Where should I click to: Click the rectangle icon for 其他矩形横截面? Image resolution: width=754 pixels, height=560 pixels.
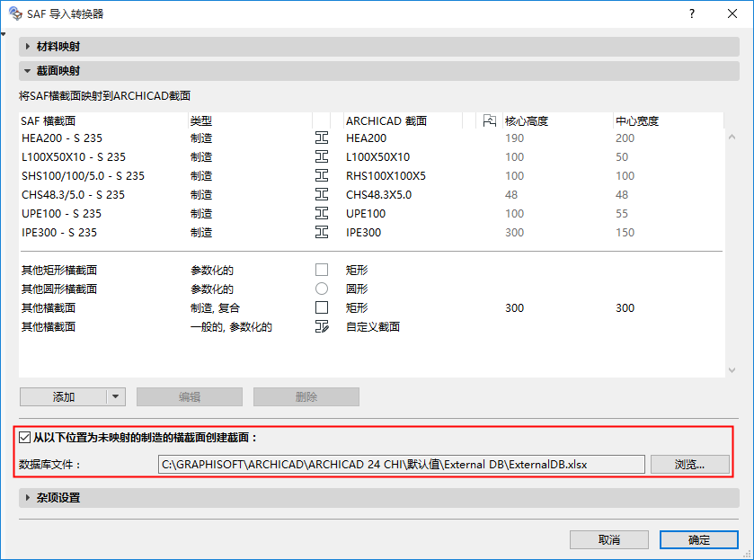pyautogui.click(x=322, y=270)
